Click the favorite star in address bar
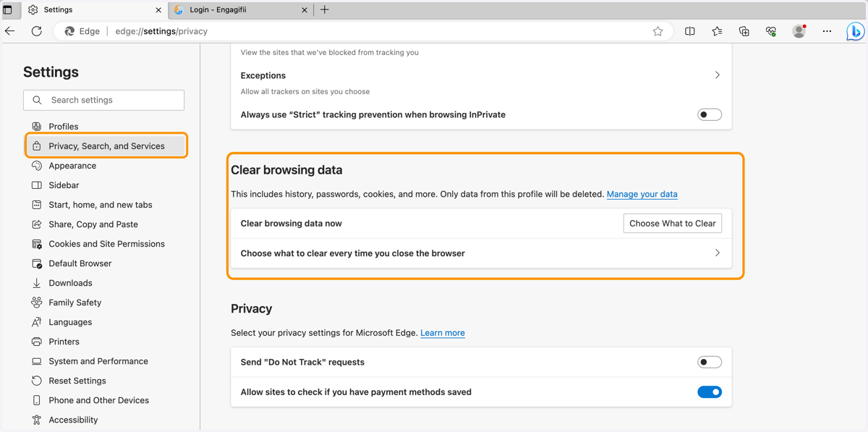Screen dimensions: 868x432 (658, 31)
